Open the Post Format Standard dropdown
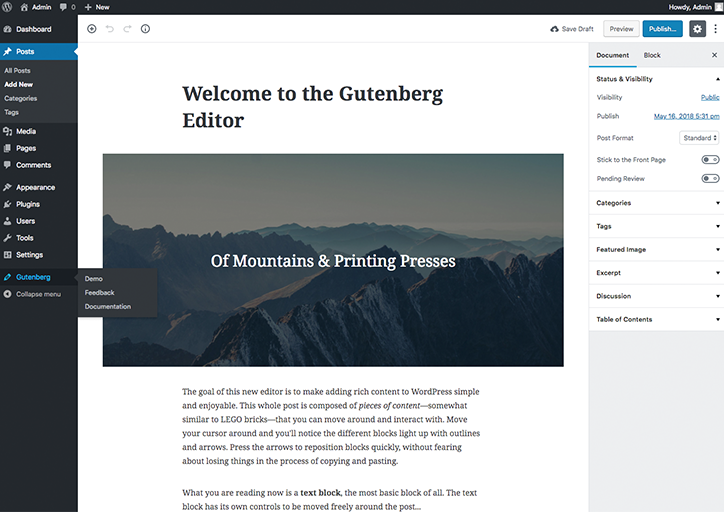724x512 pixels. 699,138
